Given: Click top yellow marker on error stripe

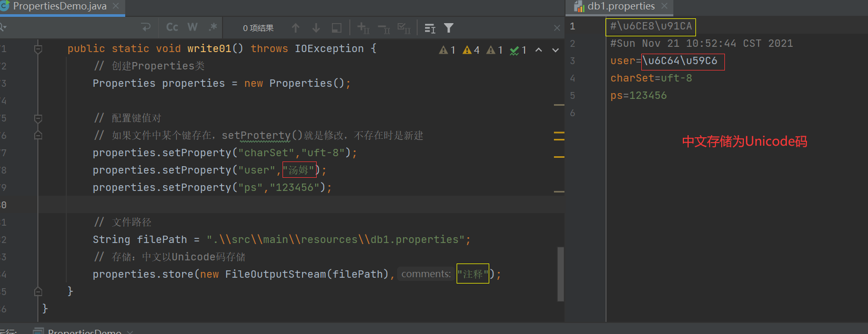Looking at the screenshot, I should click(559, 105).
